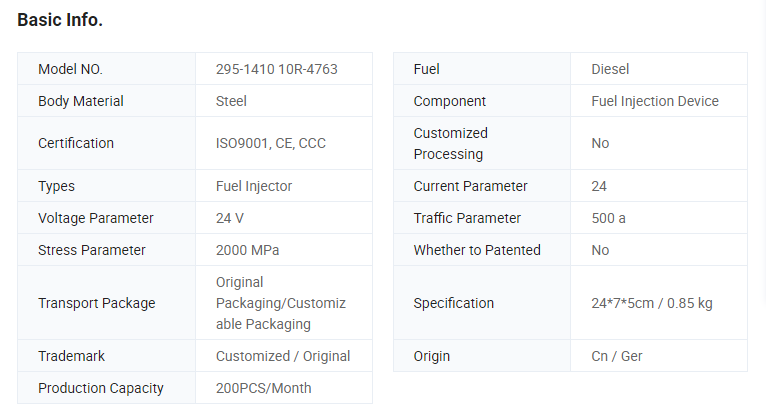The width and height of the screenshot is (766, 412).
Task: Select the Original Packaging/Customizable Packaging text
Action: click(x=281, y=303)
